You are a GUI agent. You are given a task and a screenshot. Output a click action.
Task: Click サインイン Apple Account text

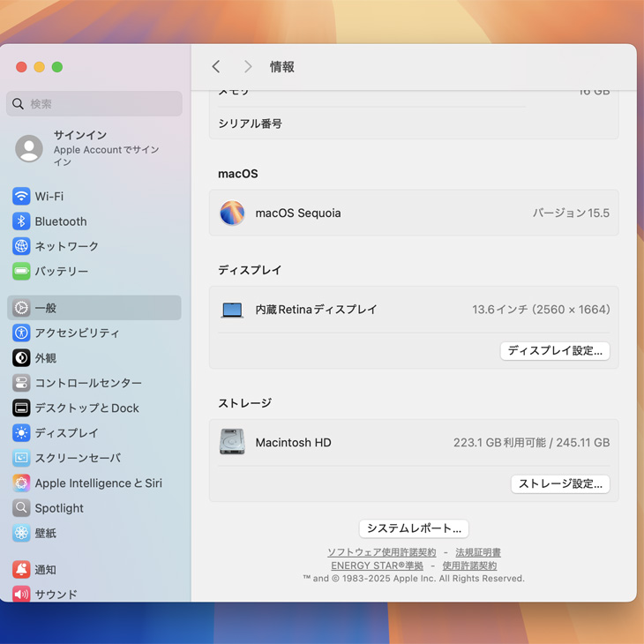point(107,148)
